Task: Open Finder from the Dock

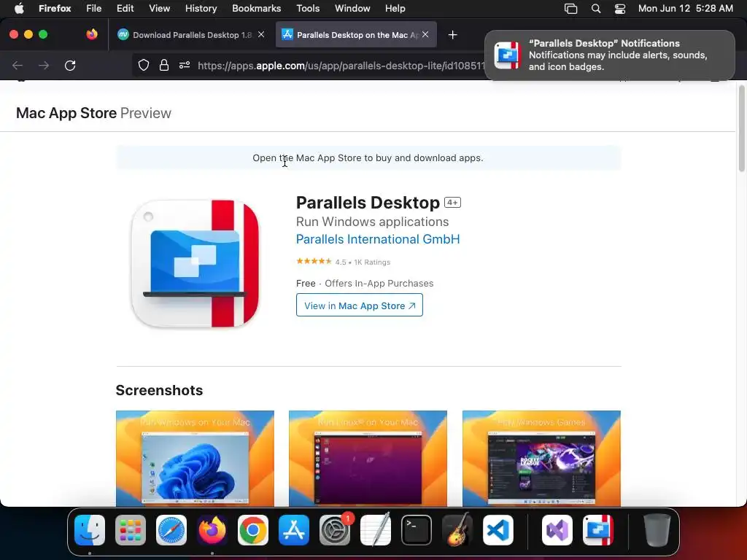Action: click(x=90, y=530)
